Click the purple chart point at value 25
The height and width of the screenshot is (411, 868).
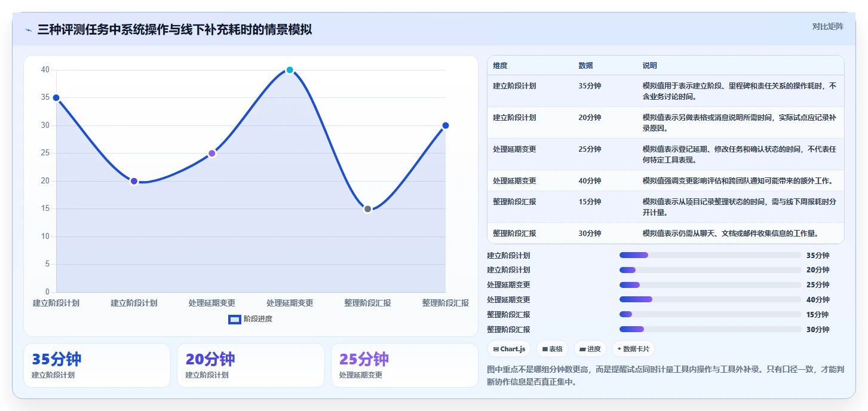[x=211, y=154]
